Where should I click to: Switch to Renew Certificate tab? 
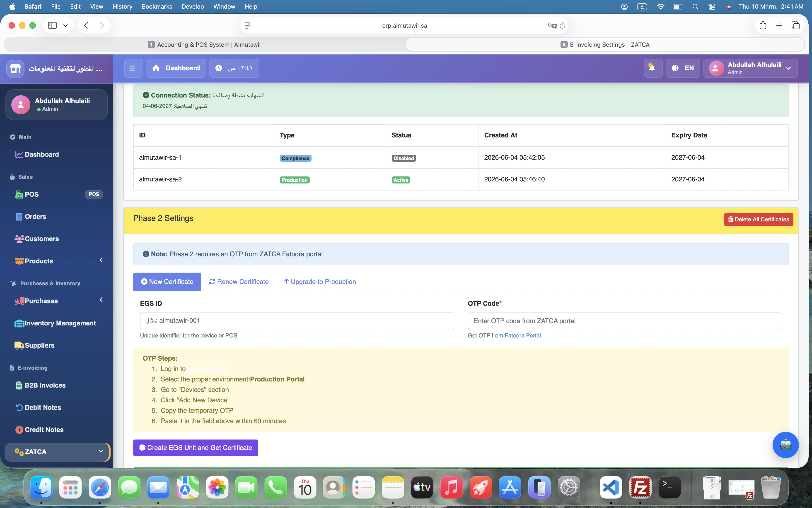pos(239,281)
